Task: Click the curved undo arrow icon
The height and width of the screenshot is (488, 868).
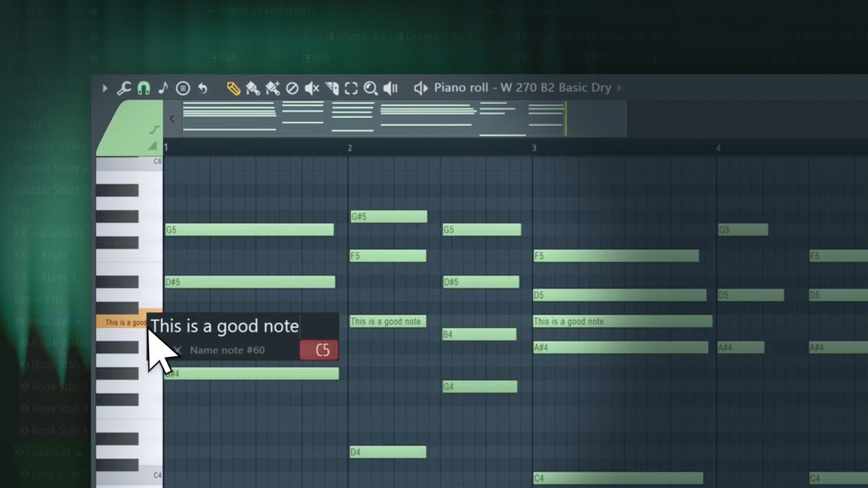Action: click(x=203, y=88)
